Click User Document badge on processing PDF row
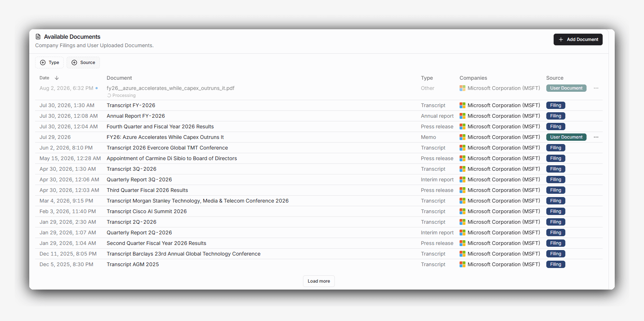Viewport: 644px width, 321px height. tap(566, 88)
